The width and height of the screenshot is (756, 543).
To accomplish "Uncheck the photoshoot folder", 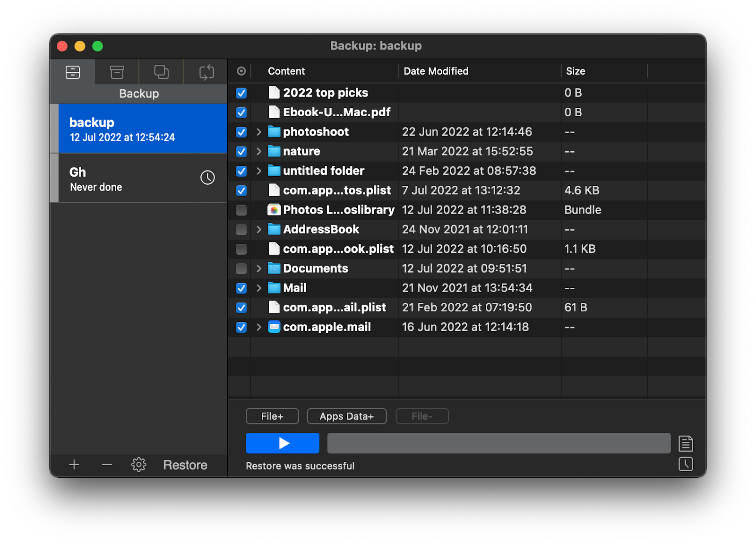I will coord(241,132).
